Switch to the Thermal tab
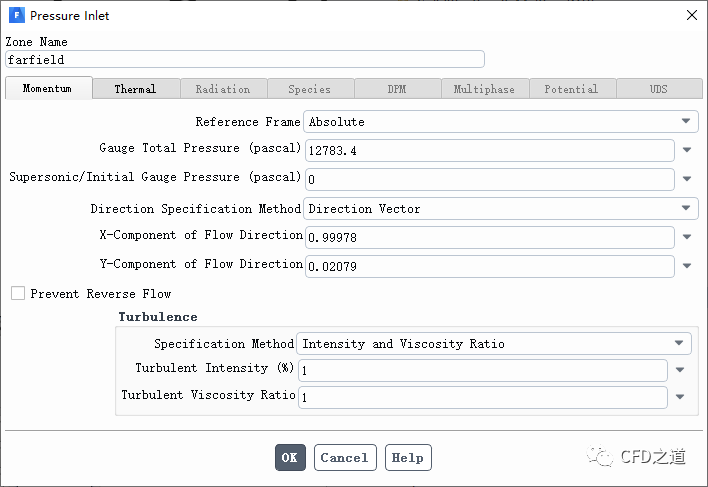The height and width of the screenshot is (487, 708). [x=135, y=89]
